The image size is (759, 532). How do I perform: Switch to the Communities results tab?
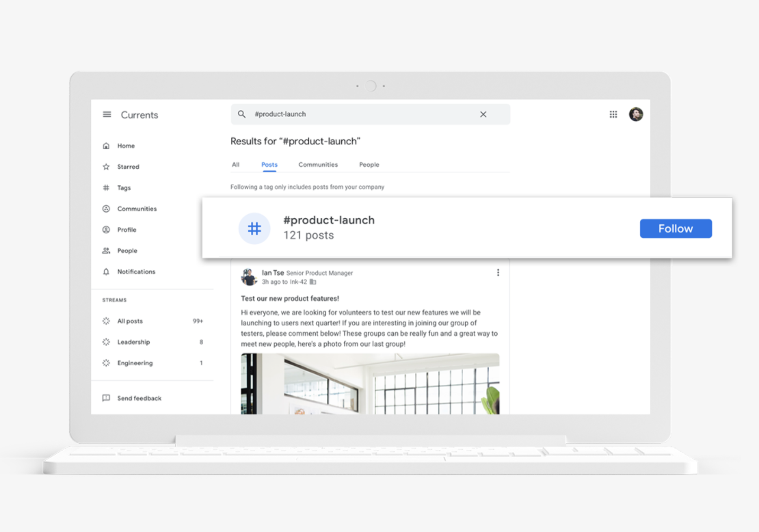click(x=318, y=165)
